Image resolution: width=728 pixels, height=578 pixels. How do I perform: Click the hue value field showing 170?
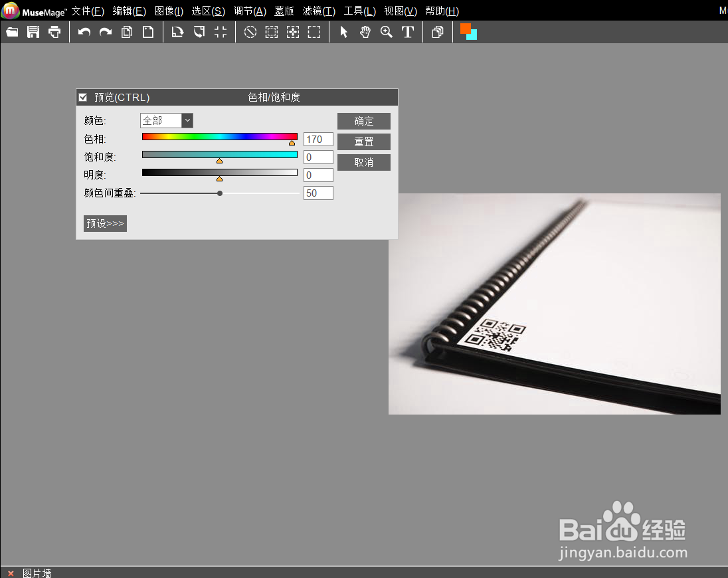coord(319,140)
